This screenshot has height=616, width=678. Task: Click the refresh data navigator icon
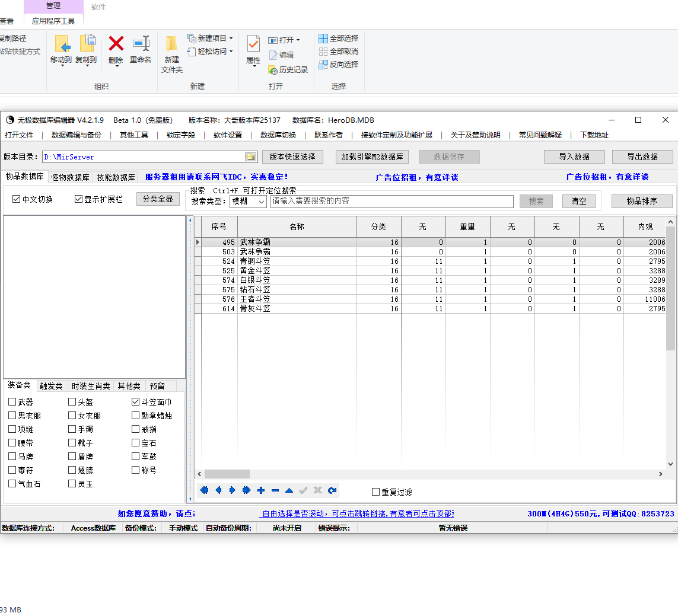pos(332,490)
